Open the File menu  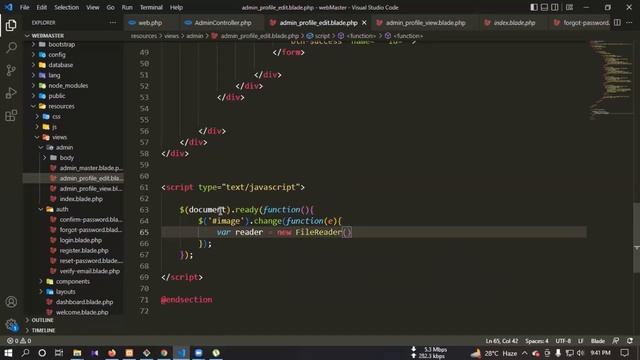(24, 7)
